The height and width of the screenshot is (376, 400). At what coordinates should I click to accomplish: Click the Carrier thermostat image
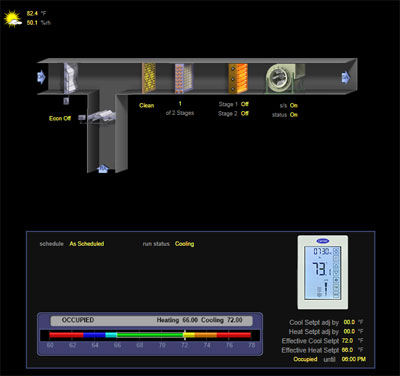click(x=323, y=272)
